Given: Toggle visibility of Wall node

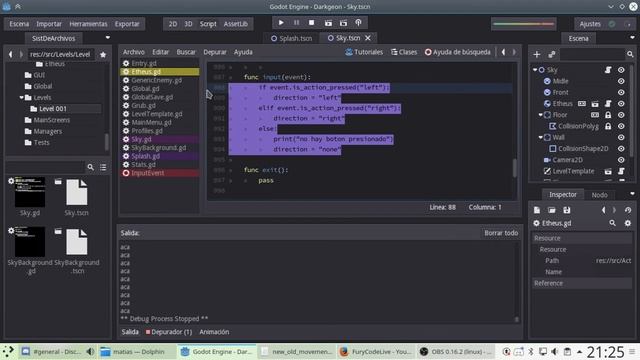Looking at the screenshot, I should 621,138.
